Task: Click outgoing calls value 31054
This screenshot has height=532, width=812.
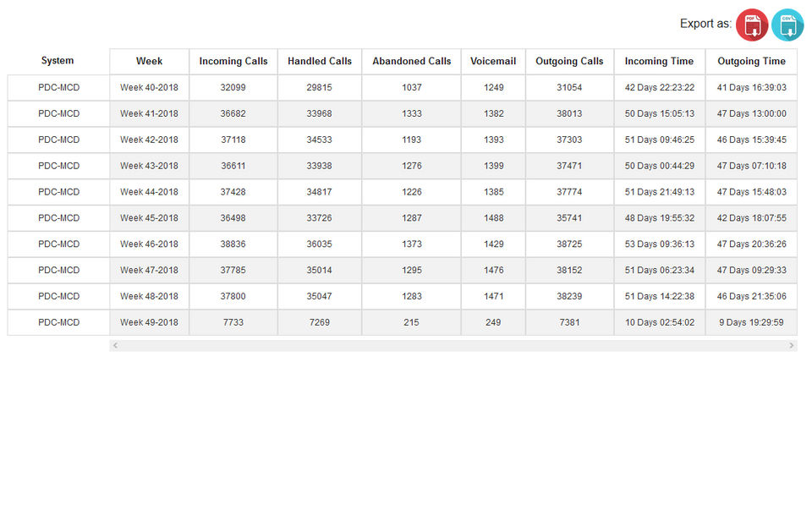Action: tap(569, 88)
